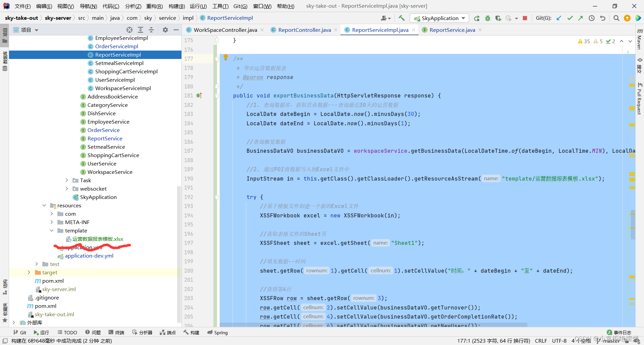This screenshot has width=644, height=345.
Task: Collapse exportBusinessData method fold at line 181
Action: tap(217, 96)
